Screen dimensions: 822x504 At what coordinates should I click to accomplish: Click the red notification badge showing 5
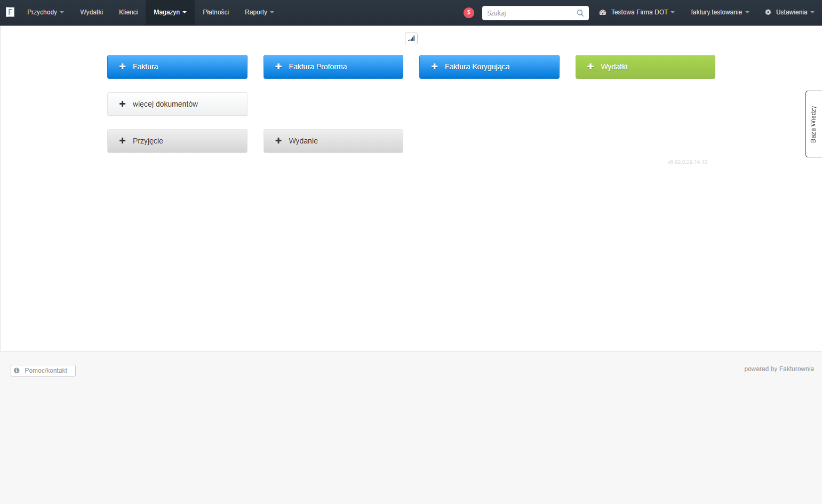click(x=469, y=13)
